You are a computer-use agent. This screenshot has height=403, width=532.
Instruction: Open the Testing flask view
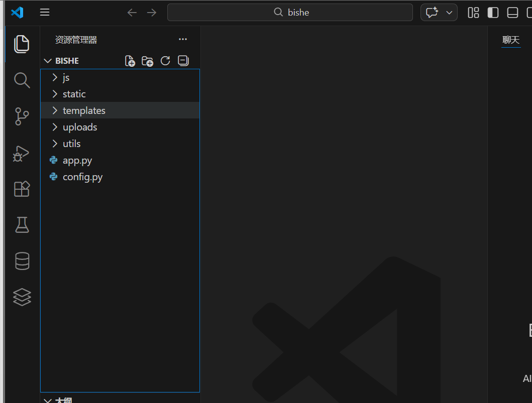coord(22,225)
